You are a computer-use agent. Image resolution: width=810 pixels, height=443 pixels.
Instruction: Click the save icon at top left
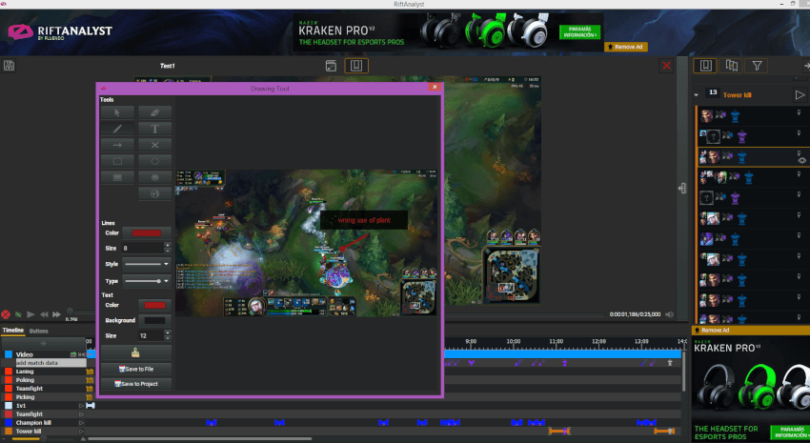(9, 66)
